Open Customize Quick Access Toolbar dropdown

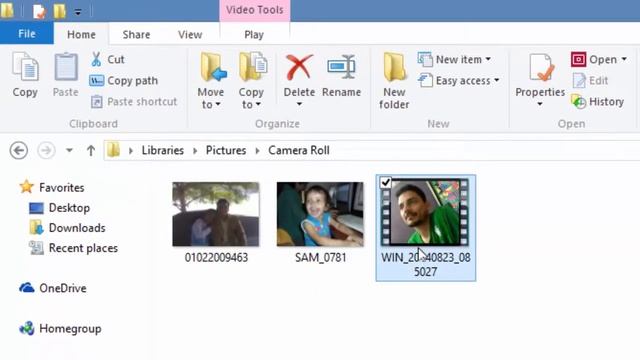click(x=78, y=12)
